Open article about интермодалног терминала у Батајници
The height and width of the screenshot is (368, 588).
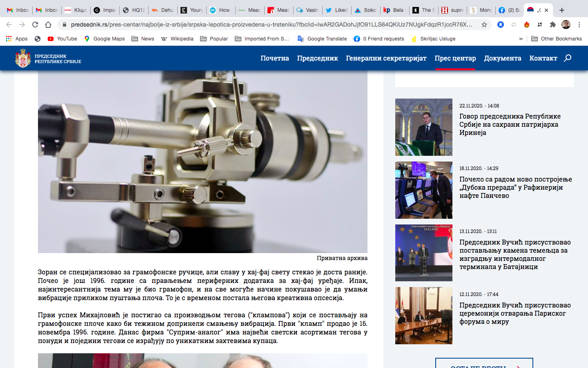pos(515,254)
